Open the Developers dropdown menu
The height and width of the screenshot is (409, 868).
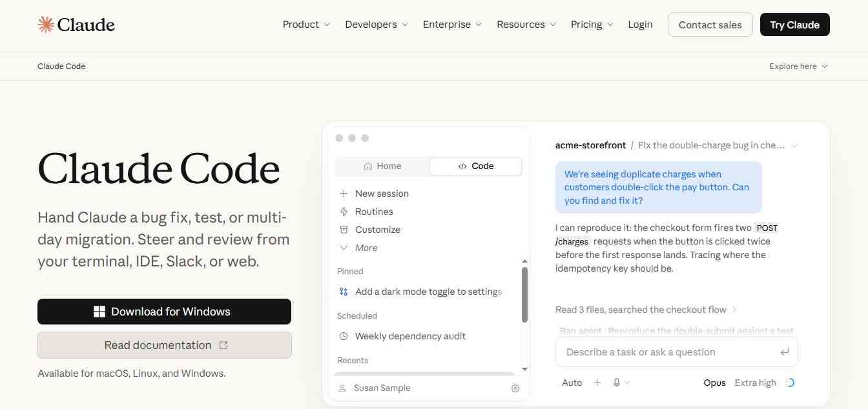tap(377, 25)
